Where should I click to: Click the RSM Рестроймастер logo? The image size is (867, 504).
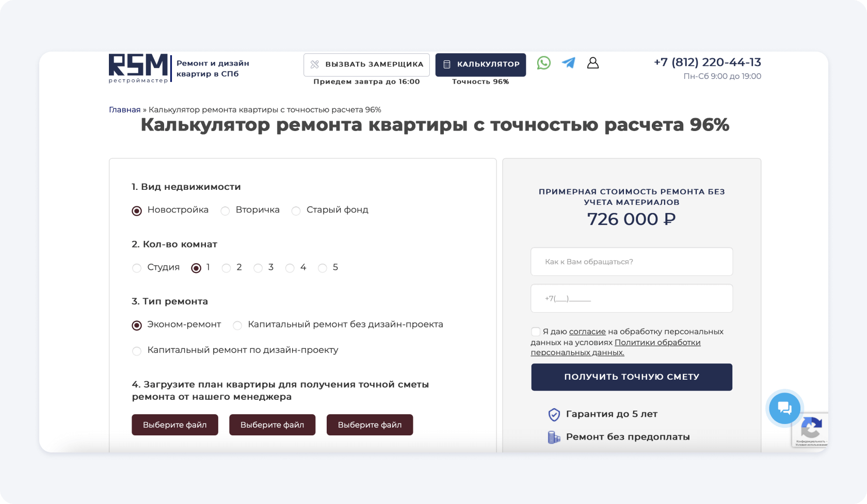tap(139, 68)
